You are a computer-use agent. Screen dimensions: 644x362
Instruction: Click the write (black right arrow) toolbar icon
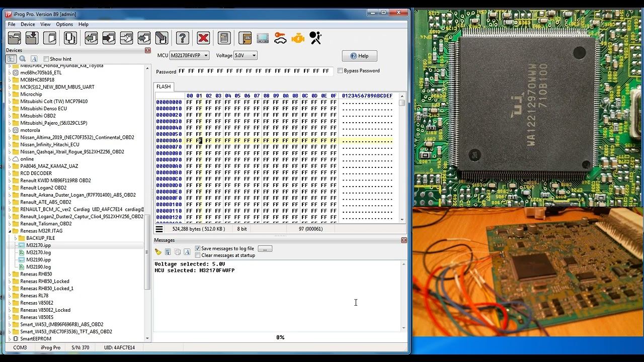coord(109,38)
